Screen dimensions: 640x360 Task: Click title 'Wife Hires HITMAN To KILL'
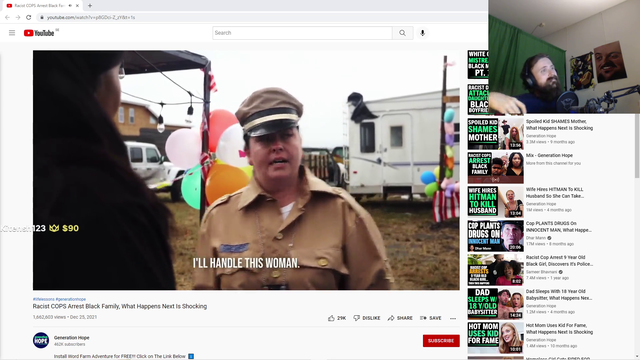click(x=555, y=193)
